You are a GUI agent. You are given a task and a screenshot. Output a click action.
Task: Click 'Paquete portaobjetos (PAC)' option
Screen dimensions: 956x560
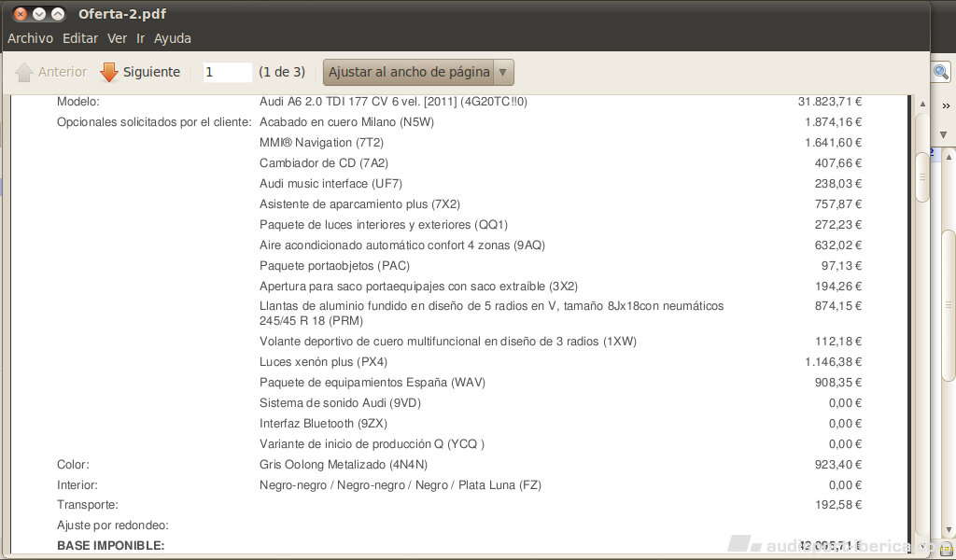[x=335, y=266]
